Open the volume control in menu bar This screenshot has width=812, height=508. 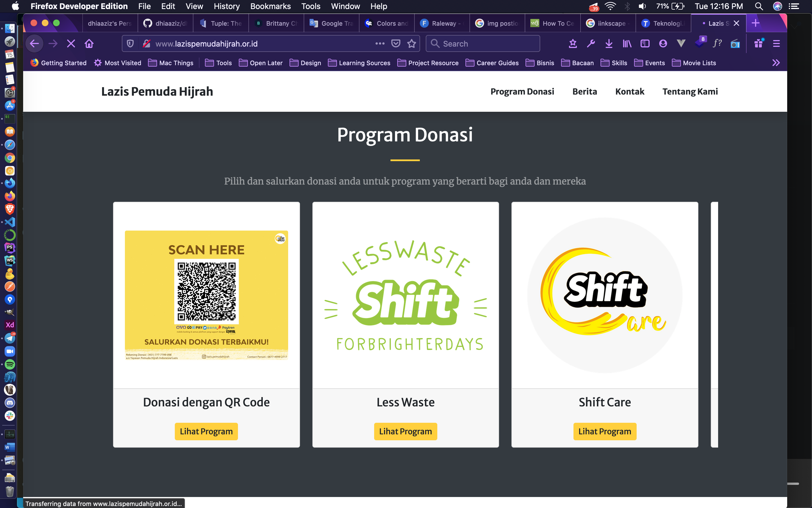click(x=642, y=6)
